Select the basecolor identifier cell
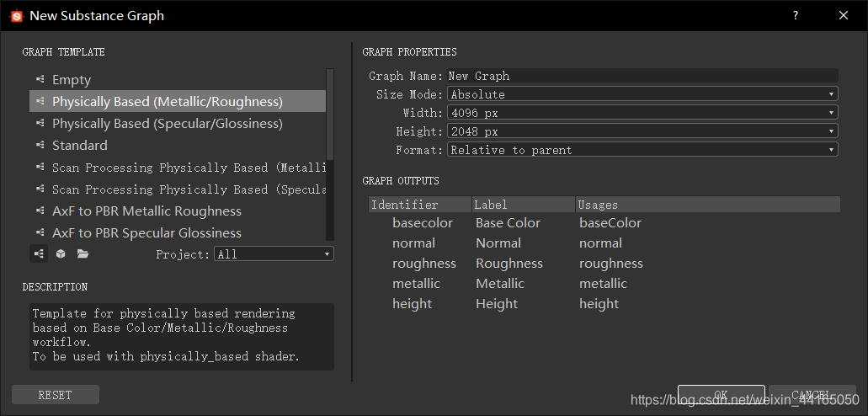The height and width of the screenshot is (416, 868). 423,222
